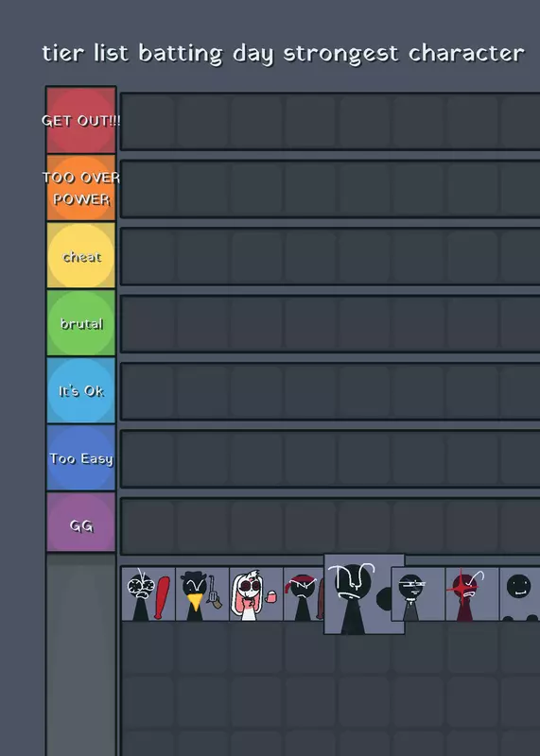The width and height of the screenshot is (540, 756).
Task: Click the tier list title text
Action: point(283,54)
